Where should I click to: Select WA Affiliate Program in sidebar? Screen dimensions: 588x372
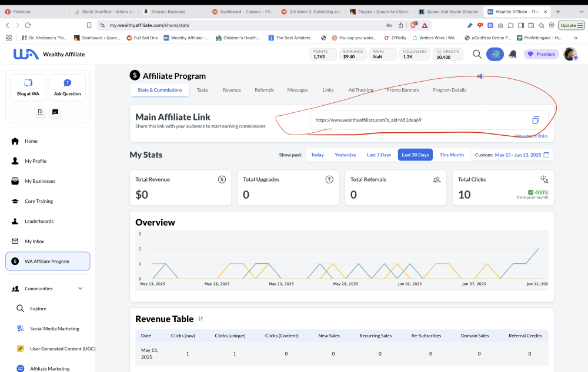tap(48, 261)
